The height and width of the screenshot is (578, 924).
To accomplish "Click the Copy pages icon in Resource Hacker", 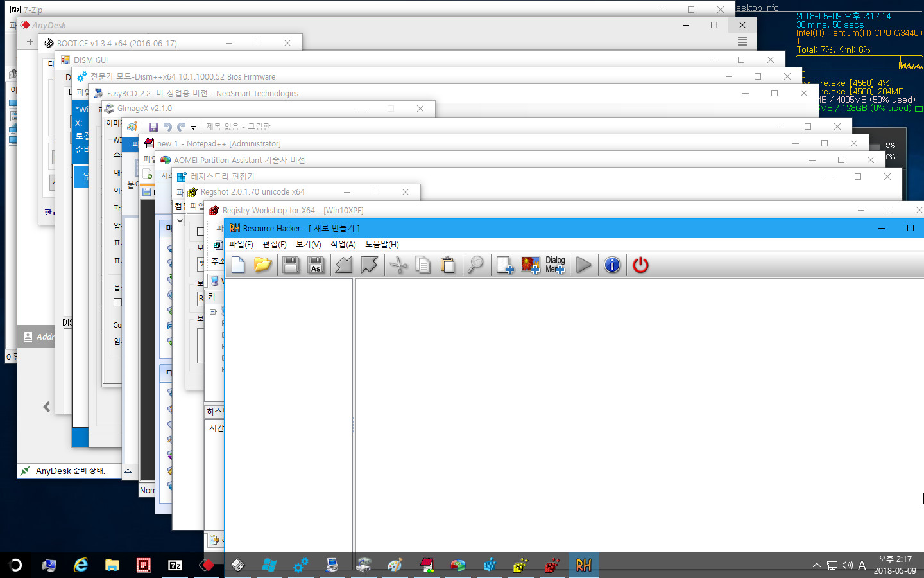I will tap(423, 265).
